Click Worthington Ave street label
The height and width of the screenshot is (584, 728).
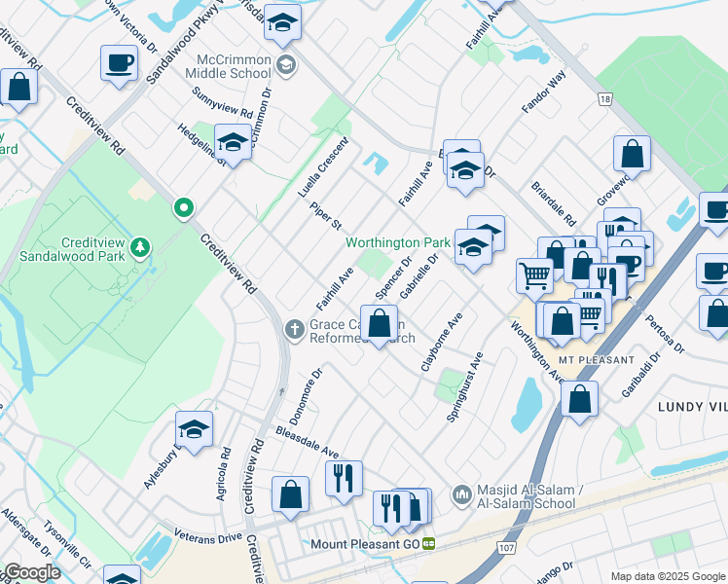click(x=537, y=352)
